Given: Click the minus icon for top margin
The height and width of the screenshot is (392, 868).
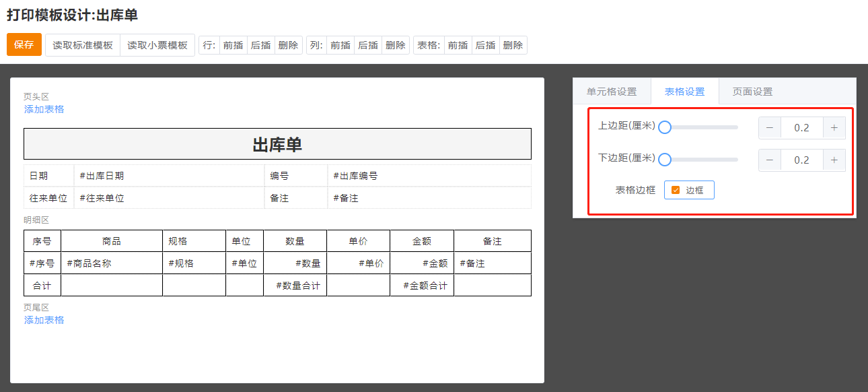Looking at the screenshot, I should pyautogui.click(x=770, y=128).
